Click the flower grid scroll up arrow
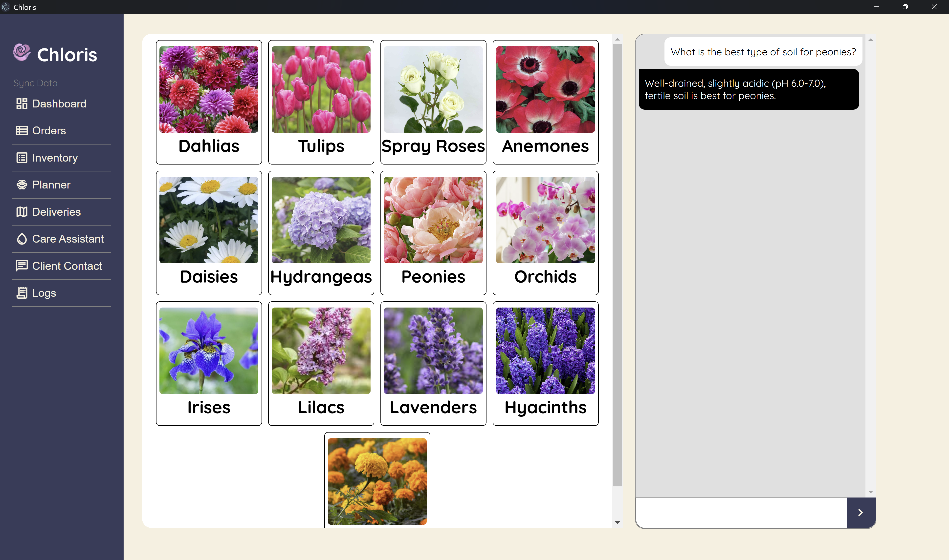Image resolution: width=949 pixels, height=560 pixels. pyautogui.click(x=617, y=40)
